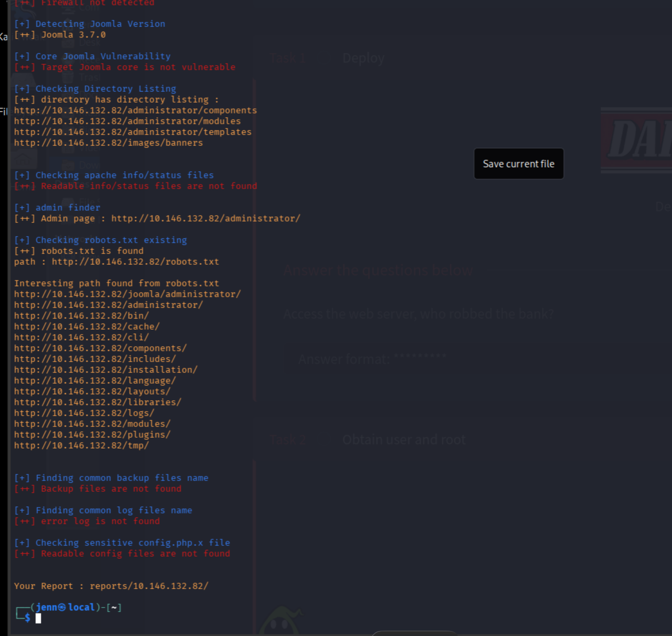Open the /tmp/ URL
This screenshot has width=672, height=636.
pos(82,445)
